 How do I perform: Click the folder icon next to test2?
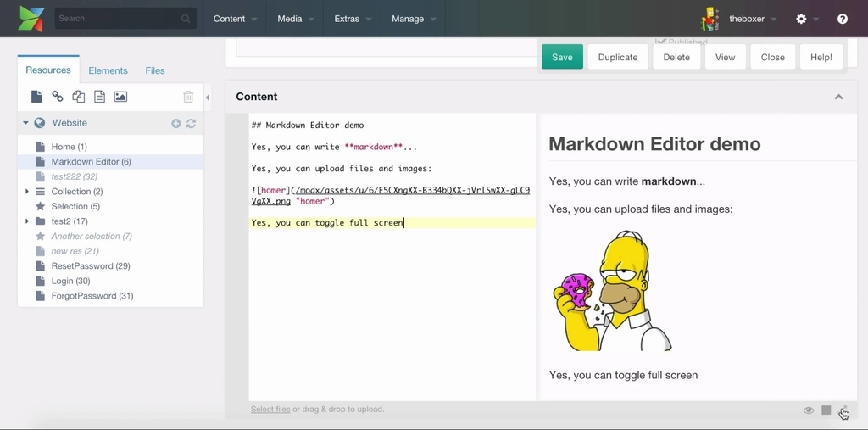click(40, 221)
